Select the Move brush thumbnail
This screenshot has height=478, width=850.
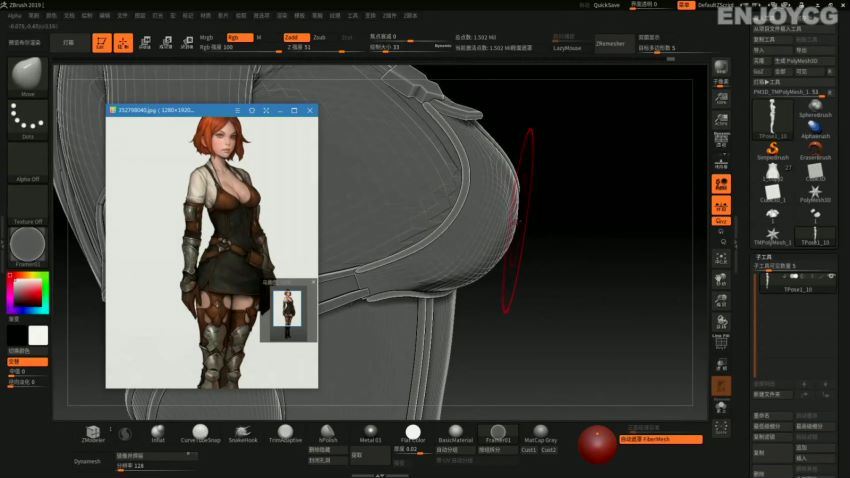click(x=27, y=74)
